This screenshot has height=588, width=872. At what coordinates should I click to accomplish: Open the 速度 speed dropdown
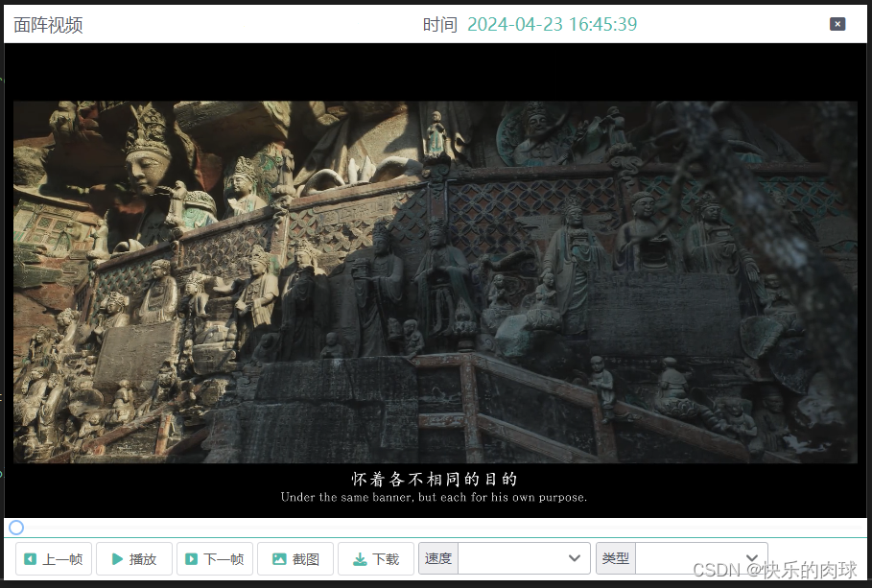[524, 558]
